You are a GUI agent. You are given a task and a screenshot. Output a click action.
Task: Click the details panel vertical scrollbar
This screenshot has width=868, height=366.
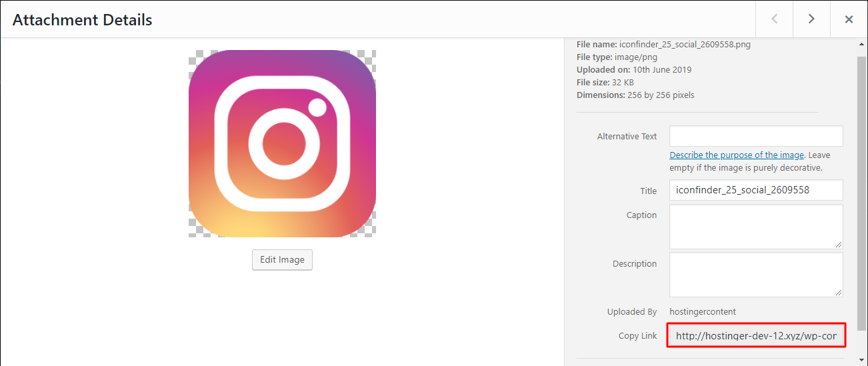pos(861,193)
